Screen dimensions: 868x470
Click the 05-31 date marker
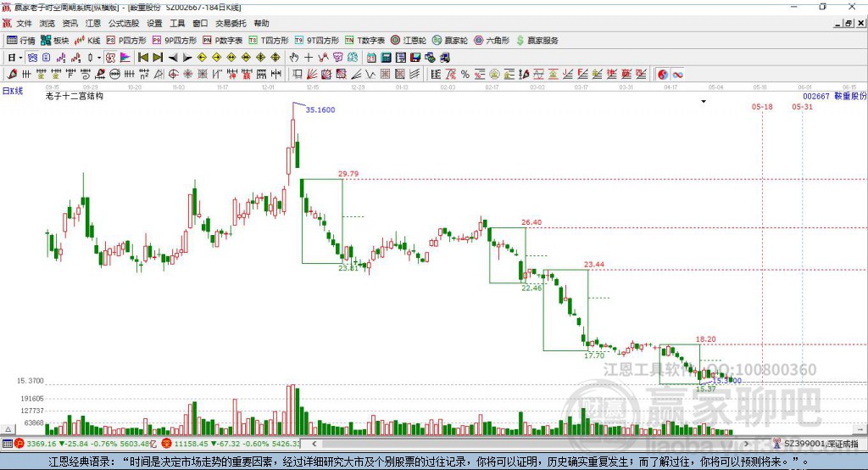[802, 106]
